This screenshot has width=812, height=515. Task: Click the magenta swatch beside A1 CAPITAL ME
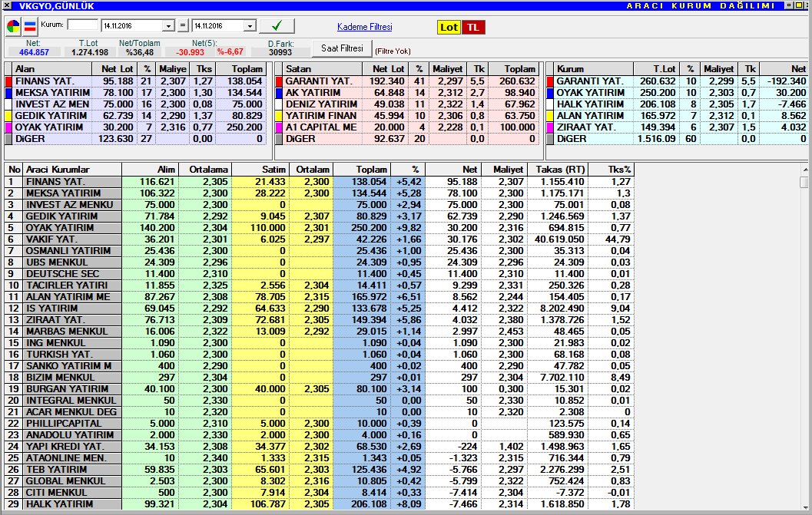click(279, 127)
